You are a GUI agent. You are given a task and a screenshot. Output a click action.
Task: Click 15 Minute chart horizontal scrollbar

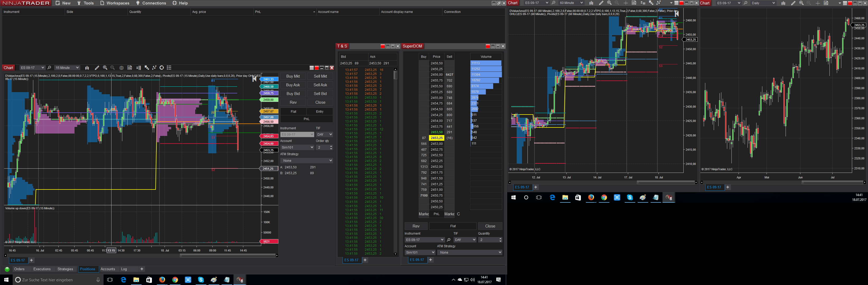(x=228, y=256)
